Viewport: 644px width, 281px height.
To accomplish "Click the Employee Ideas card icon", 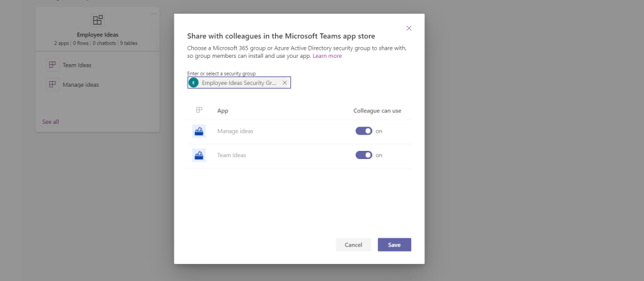I will point(98,21).
